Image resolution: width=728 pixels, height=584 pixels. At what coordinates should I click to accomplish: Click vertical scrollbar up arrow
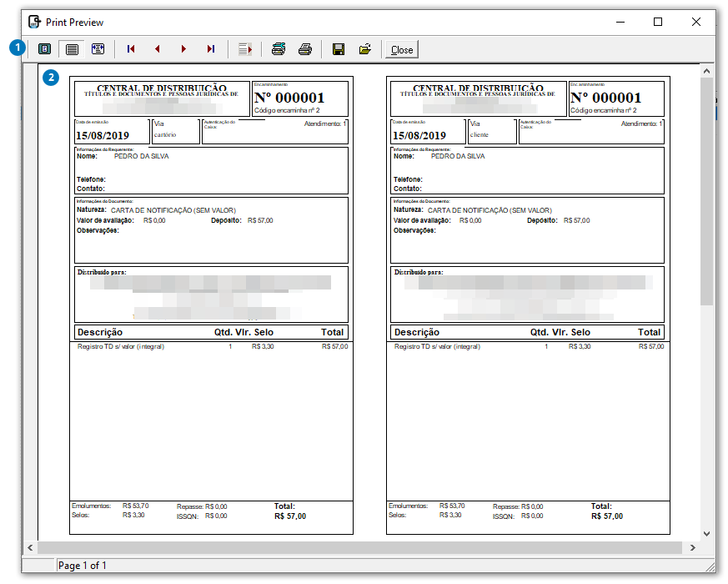click(706, 71)
